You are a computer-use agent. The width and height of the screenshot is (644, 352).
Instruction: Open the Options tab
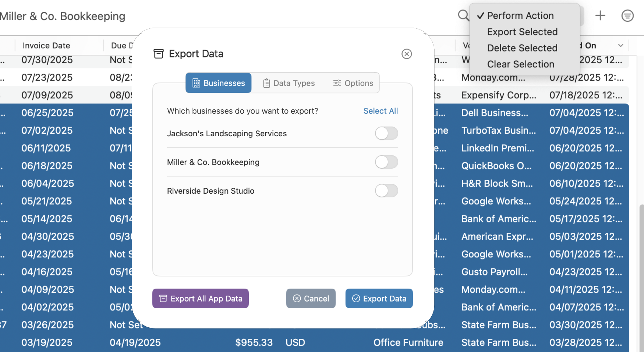[x=358, y=83]
